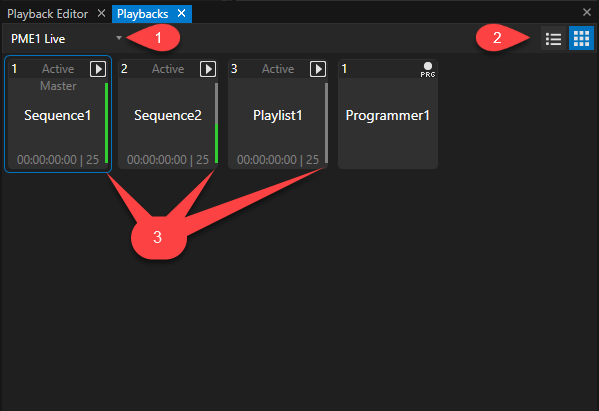Play the Sequence1 playback
The image size is (599, 411).
tap(98, 69)
